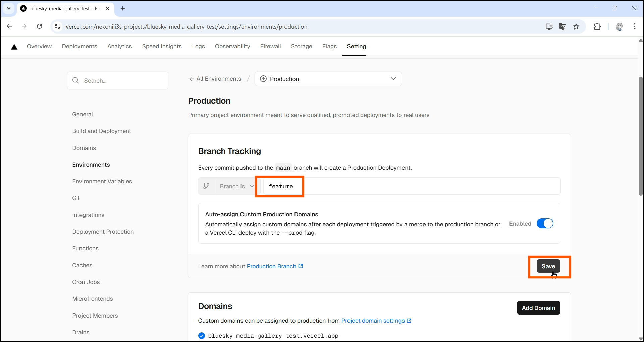
Task: Bookmark this page with the star
Action: click(576, 26)
